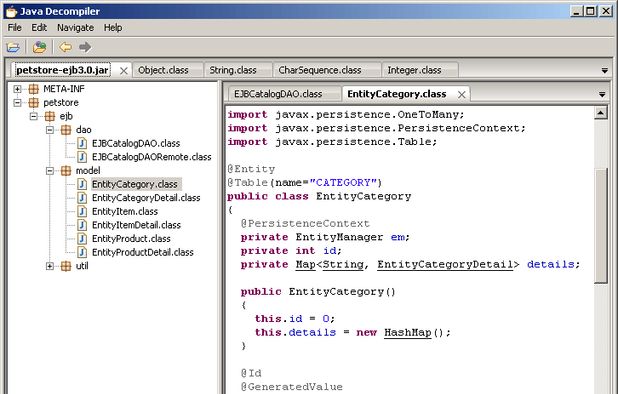Select EntityProduct.class in the tree
Viewport: 618px width, 394px height.
point(131,239)
